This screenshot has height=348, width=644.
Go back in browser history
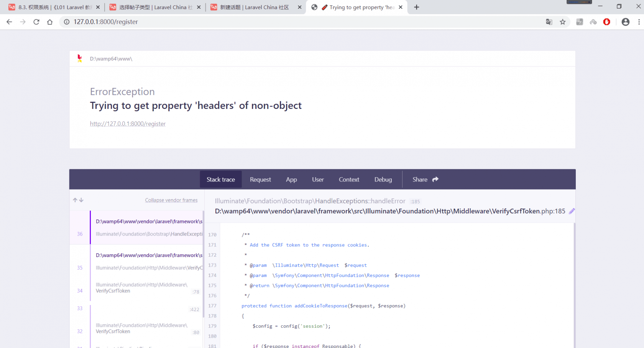coord(9,22)
